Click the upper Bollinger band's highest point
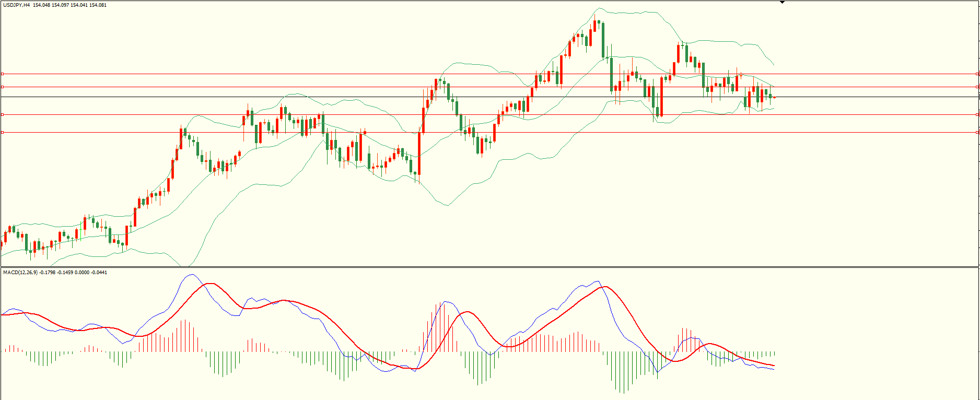This screenshot has height=400, width=980. click(599, 8)
